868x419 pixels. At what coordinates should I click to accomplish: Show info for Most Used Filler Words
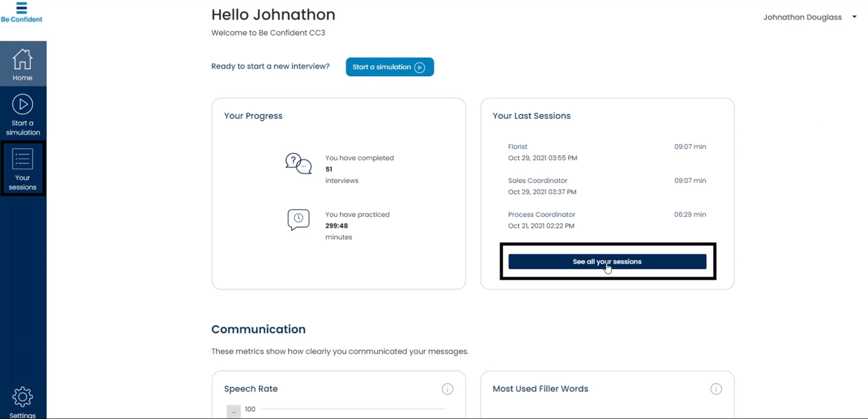(x=716, y=389)
